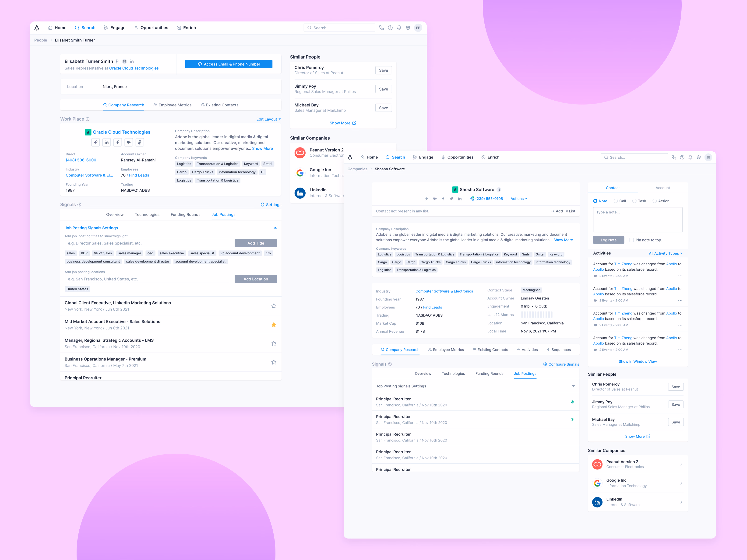The image size is (747, 560).
Task: Star the Business Operations Manager posting
Action: point(274,362)
